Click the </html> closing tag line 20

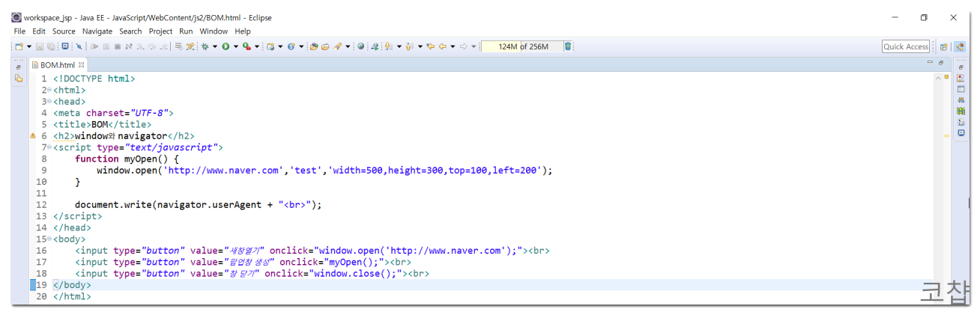[x=72, y=296]
